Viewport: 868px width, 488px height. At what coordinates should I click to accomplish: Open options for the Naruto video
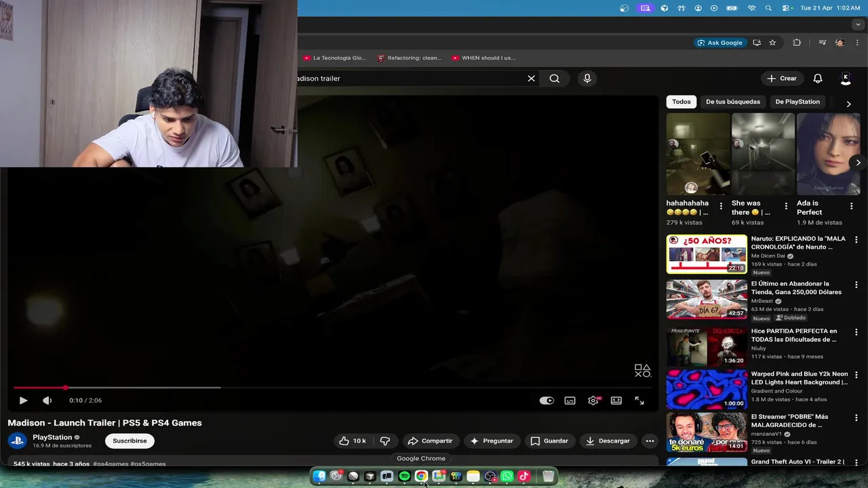(856, 240)
